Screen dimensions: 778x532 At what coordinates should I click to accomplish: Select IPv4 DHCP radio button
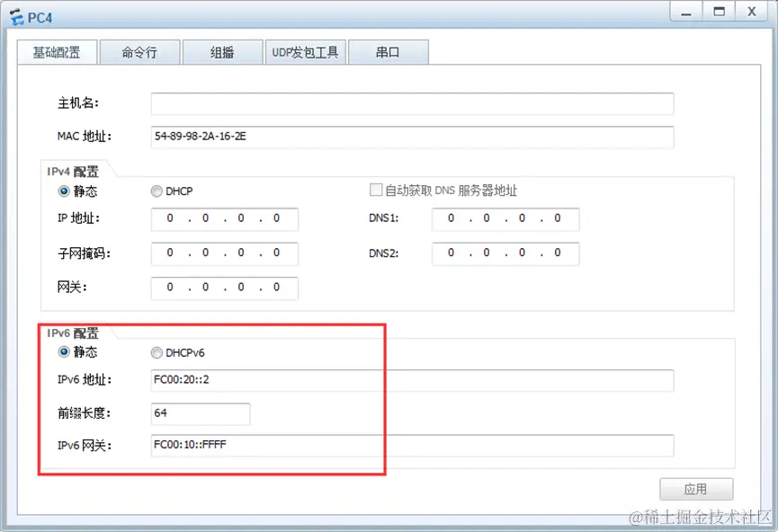[x=156, y=191]
